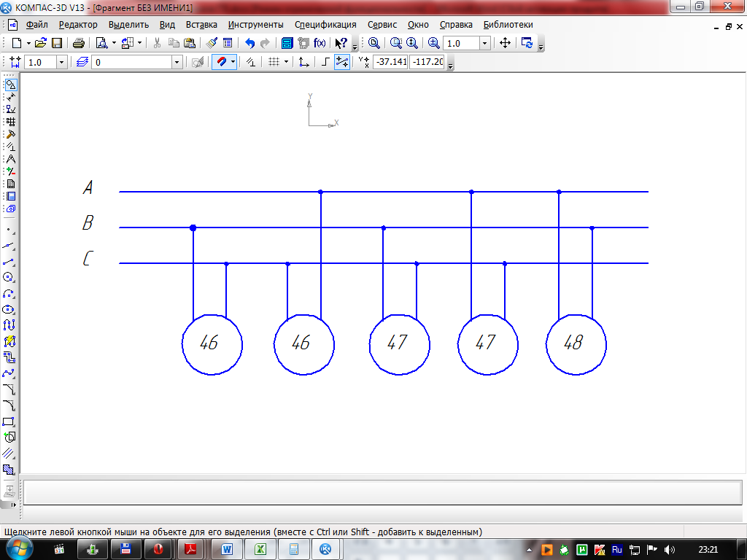
Task: Click the Y coordinate field showing -117.20
Action: tap(427, 62)
